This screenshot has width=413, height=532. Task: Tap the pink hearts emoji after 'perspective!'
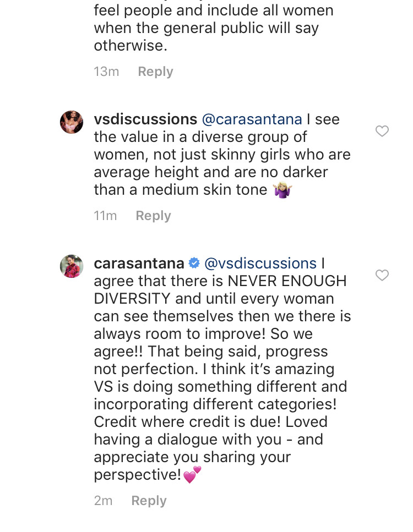point(192,474)
